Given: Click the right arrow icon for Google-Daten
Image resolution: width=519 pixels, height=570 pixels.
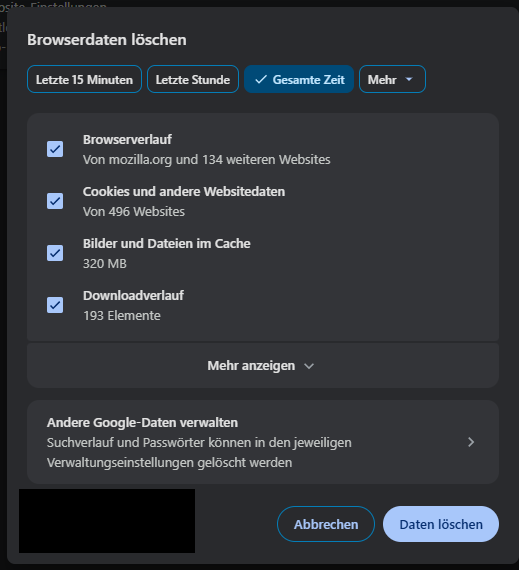Looking at the screenshot, I should pyautogui.click(x=471, y=442).
